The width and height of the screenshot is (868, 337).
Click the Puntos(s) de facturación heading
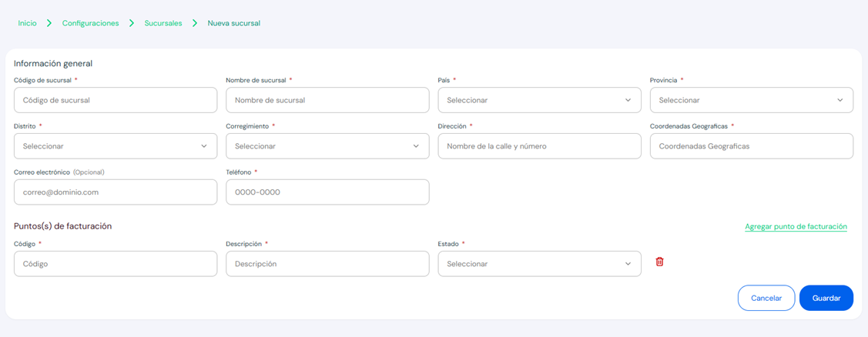click(x=63, y=225)
